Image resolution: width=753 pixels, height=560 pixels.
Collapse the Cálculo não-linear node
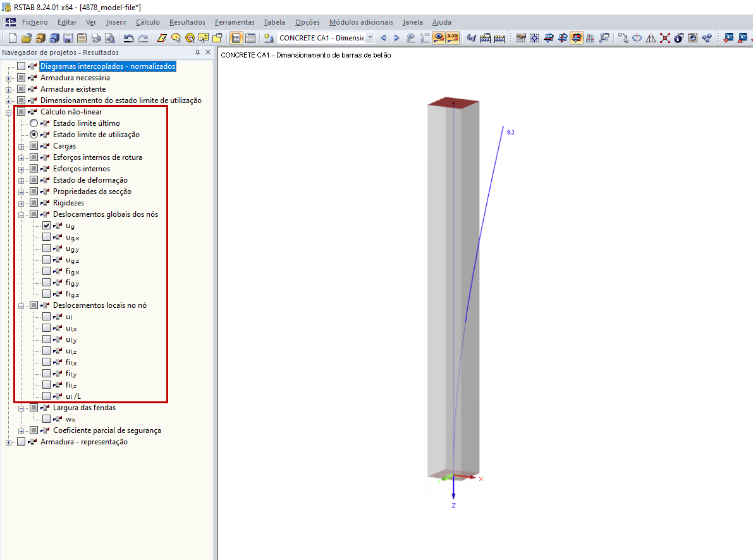(8, 113)
